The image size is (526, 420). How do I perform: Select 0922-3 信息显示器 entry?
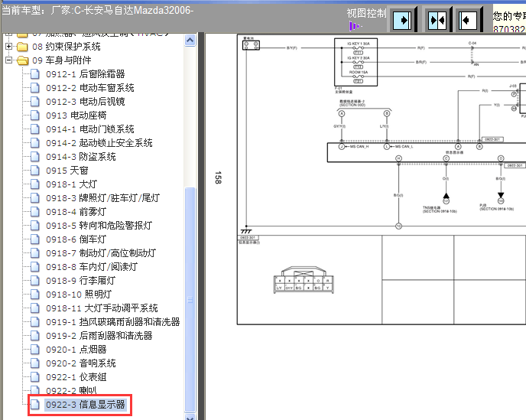pyautogui.click(x=85, y=405)
